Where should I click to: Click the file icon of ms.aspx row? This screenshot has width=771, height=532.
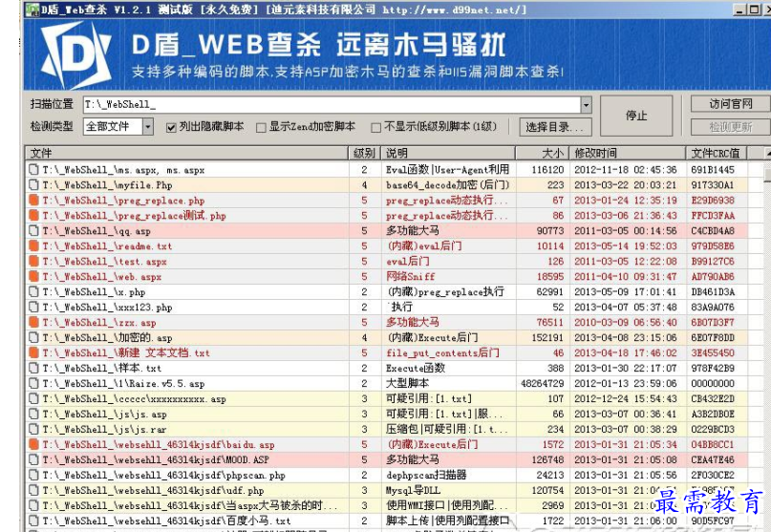(33, 170)
